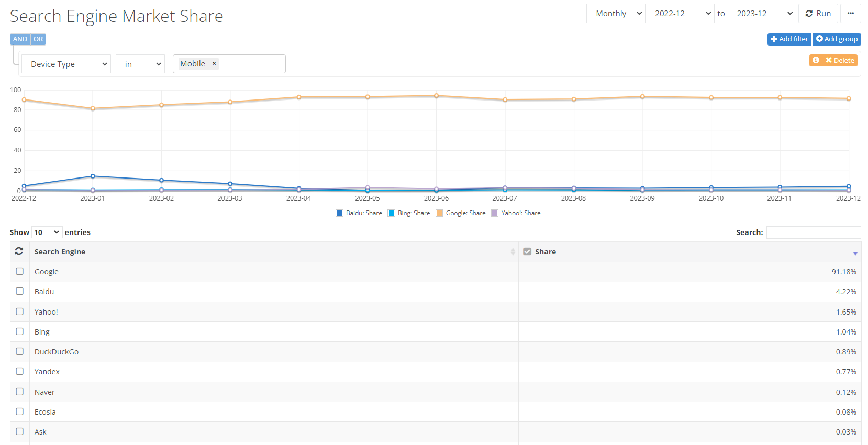Click the Share column descending sort arrow
The width and height of the screenshot is (868, 445).
tap(855, 254)
